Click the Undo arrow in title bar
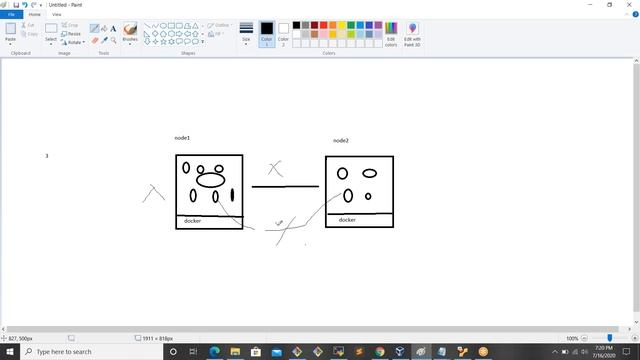 click(x=25, y=5)
